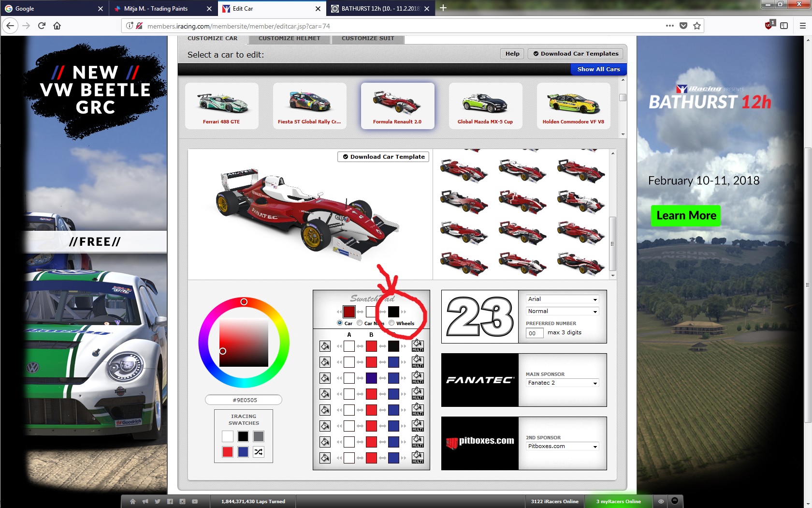Open the page actions three-dots menu
Screen dimensions: 812x508
tap(669, 26)
